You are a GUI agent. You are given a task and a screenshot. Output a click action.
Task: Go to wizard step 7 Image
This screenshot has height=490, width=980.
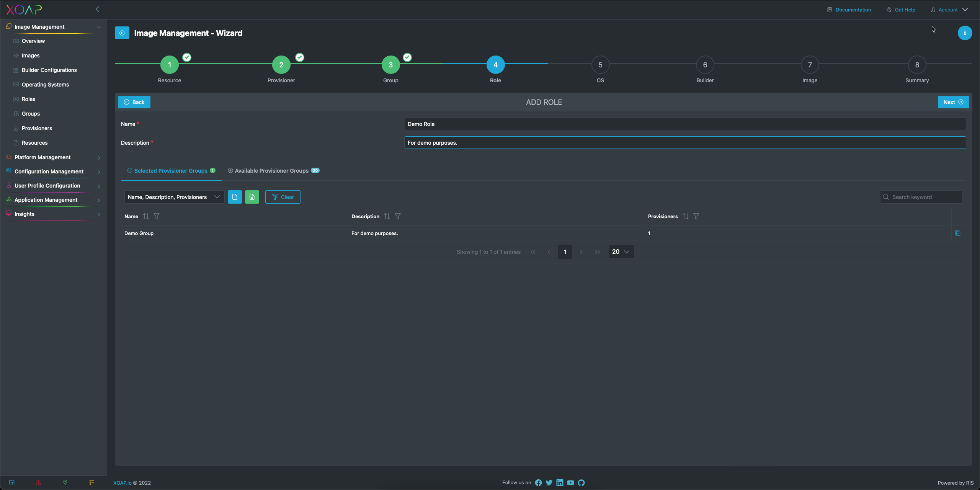pyautogui.click(x=810, y=65)
